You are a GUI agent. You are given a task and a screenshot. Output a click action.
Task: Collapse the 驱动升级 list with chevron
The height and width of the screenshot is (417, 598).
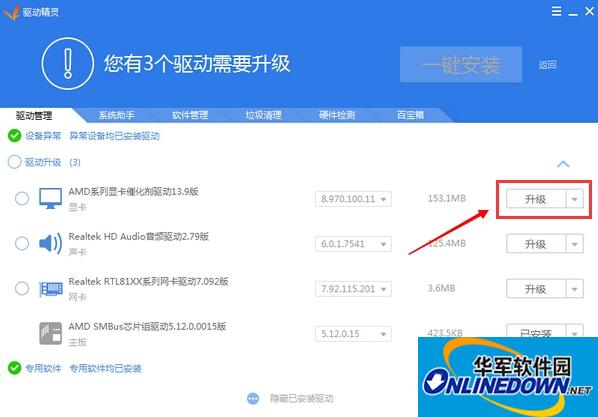click(563, 164)
